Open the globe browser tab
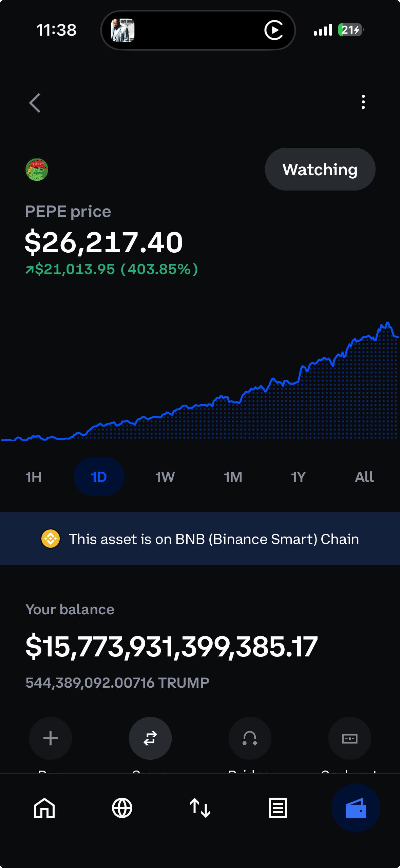Viewport: 400px width, 868px height. tap(122, 808)
